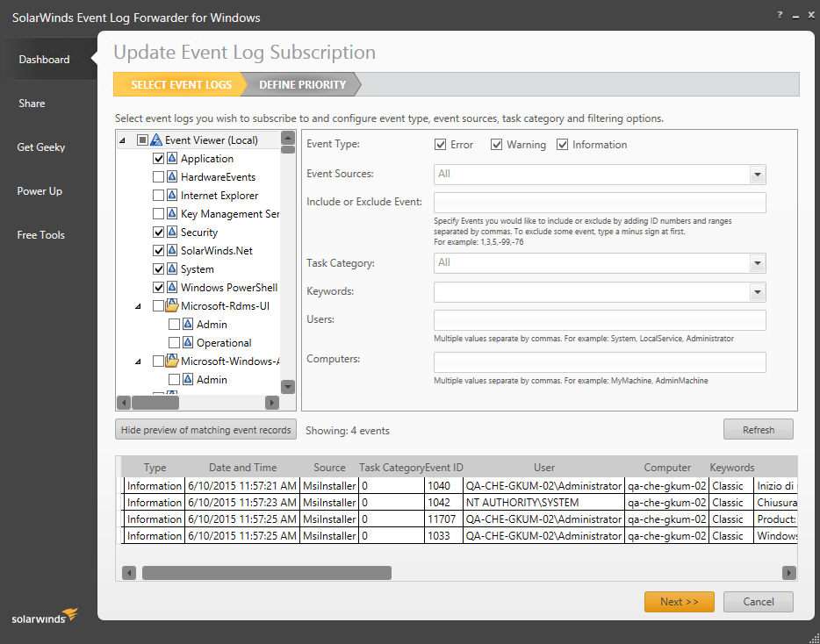Click the Cancel button
This screenshot has height=644, width=820.
pyautogui.click(x=759, y=602)
